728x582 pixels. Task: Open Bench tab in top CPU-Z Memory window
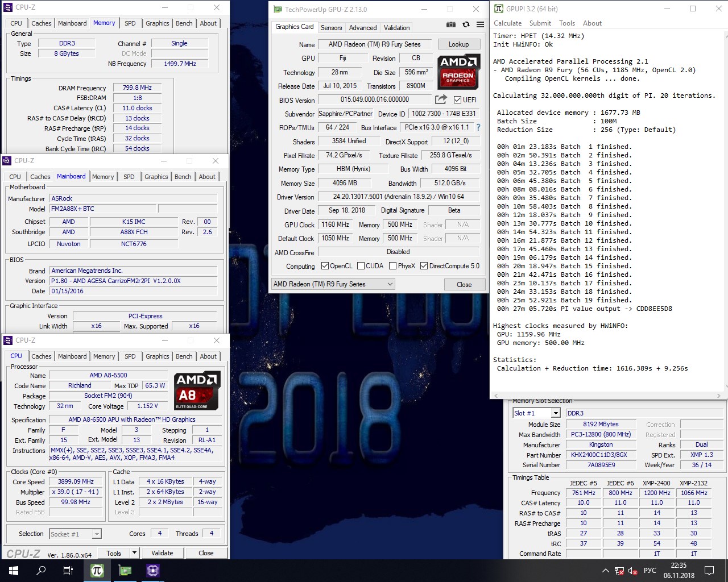click(184, 23)
